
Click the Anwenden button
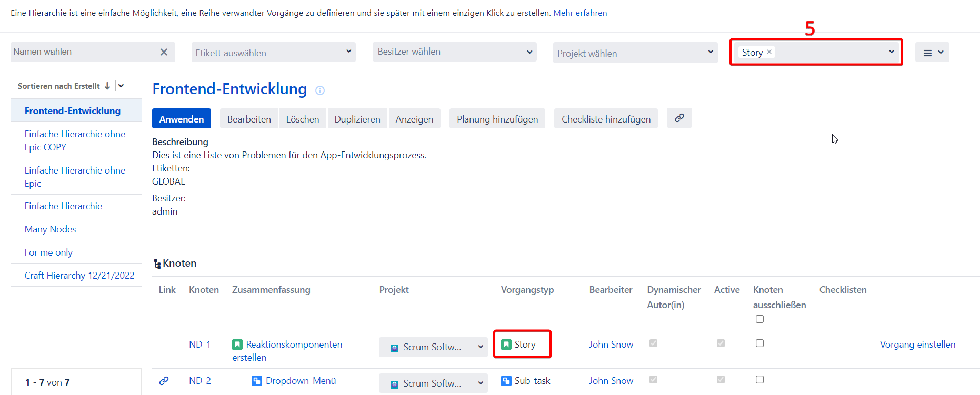[x=181, y=119]
